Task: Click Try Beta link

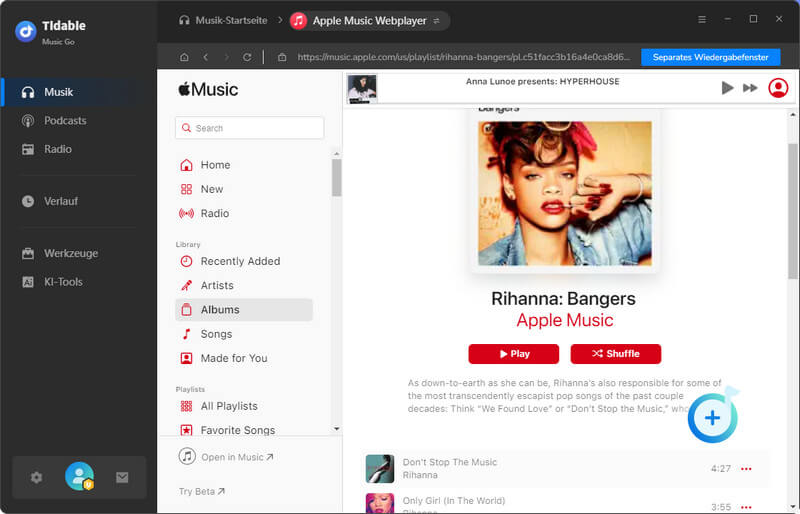Action: click(202, 491)
